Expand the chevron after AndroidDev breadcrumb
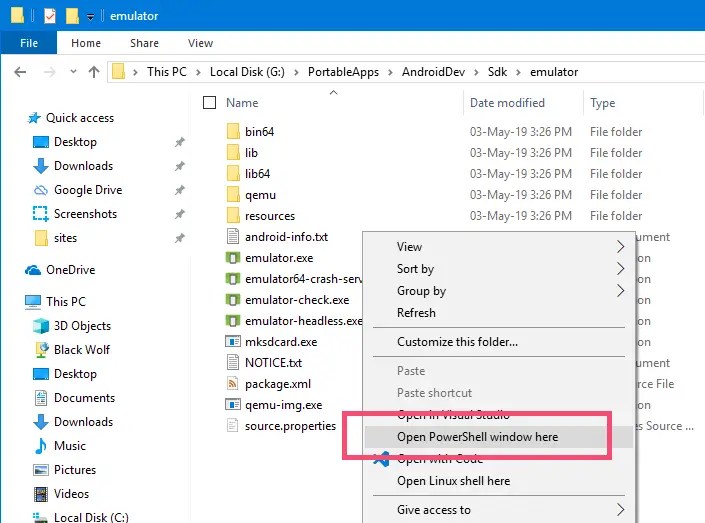 click(x=476, y=72)
